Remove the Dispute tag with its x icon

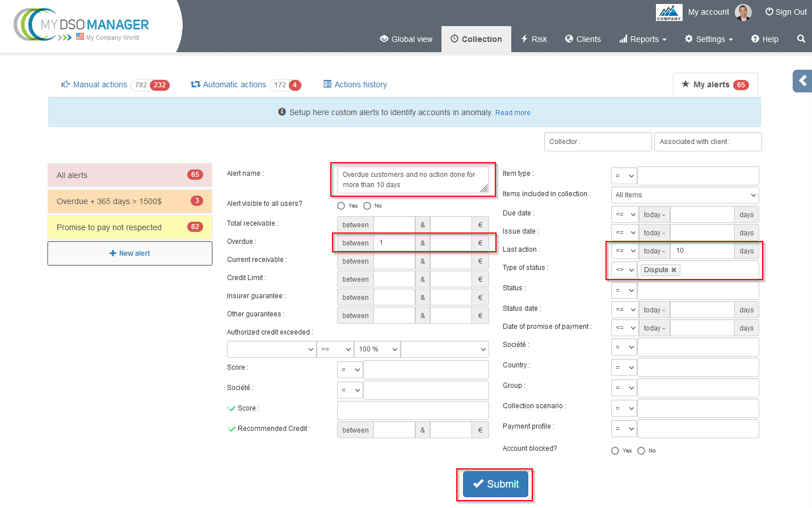coord(674,270)
